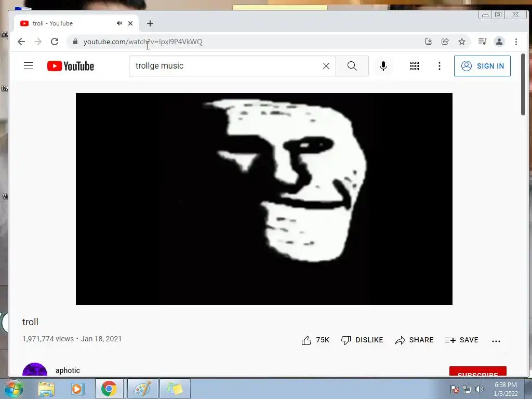Open Windows Media Player from taskbar
The width and height of the screenshot is (532, 399).
[77, 389]
